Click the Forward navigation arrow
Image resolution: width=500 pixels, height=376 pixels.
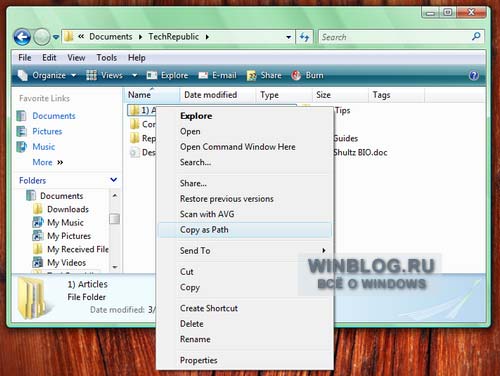tap(42, 37)
